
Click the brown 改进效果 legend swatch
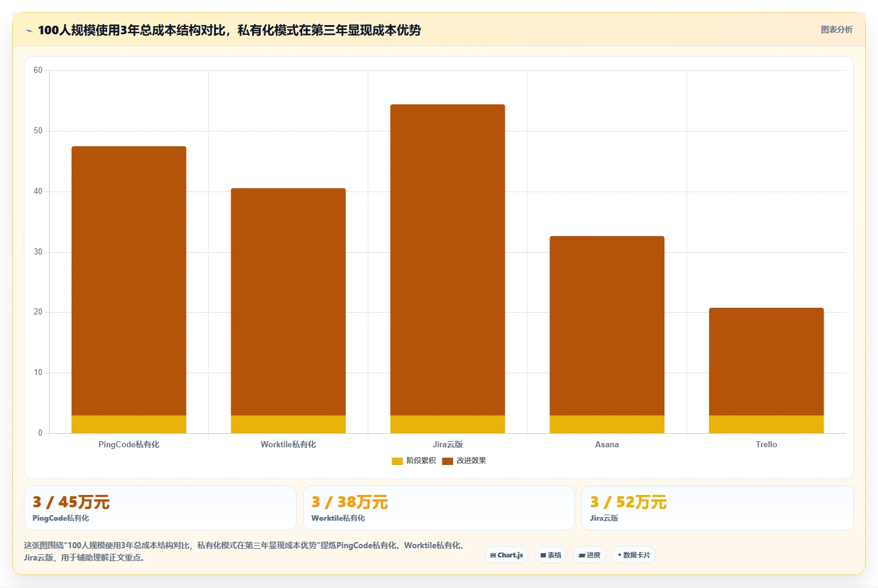point(447,461)
